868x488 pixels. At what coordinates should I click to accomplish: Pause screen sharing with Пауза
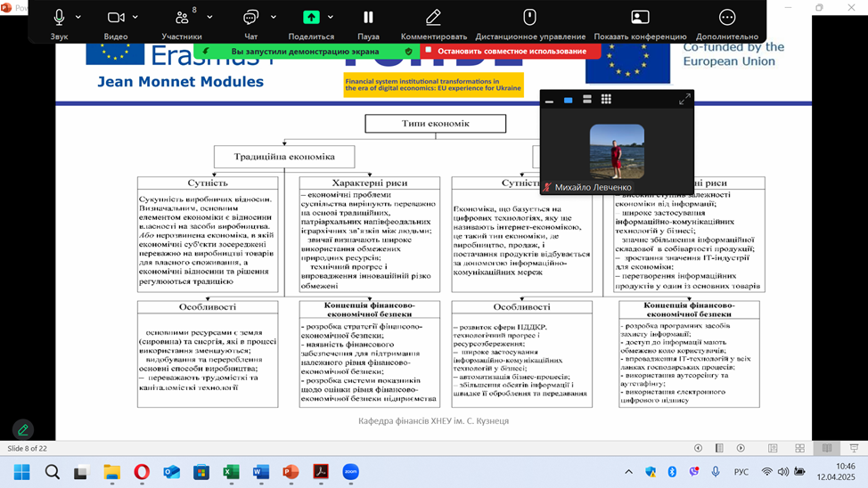[368, 23]
